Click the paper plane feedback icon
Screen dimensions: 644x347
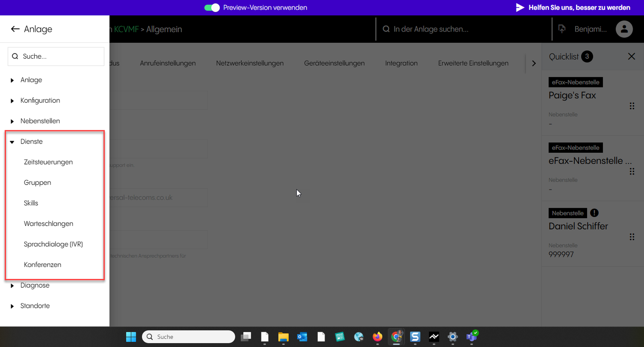[x=520, y=7]
